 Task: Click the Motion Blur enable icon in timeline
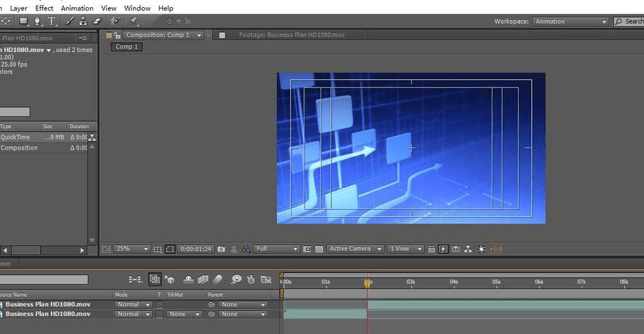pos(217,279)
